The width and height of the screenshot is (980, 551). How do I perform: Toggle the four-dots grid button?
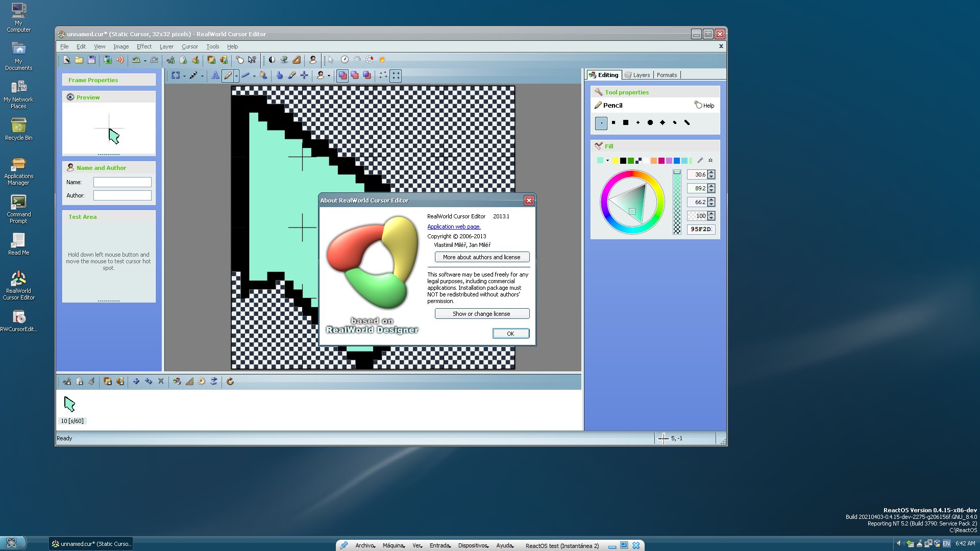396,76
